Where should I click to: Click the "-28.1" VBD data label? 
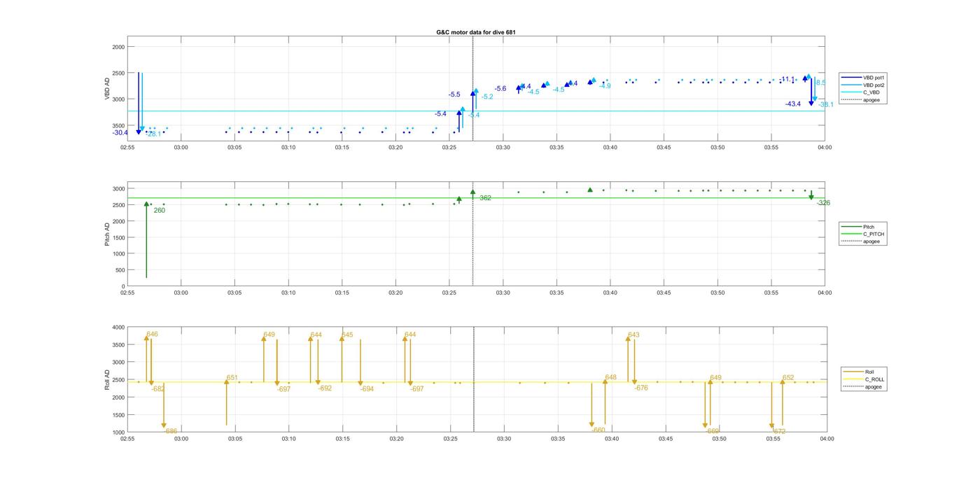click(x=154, y=134)
